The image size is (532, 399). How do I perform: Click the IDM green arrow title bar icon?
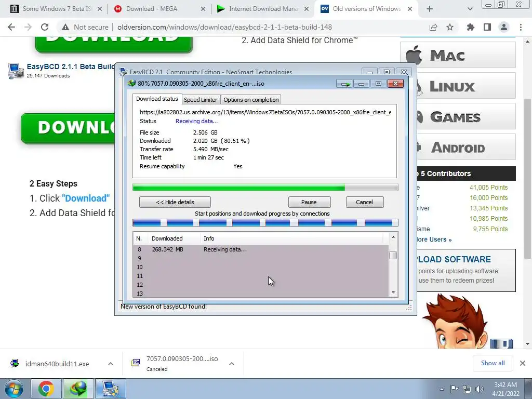[x=345, y=84]
